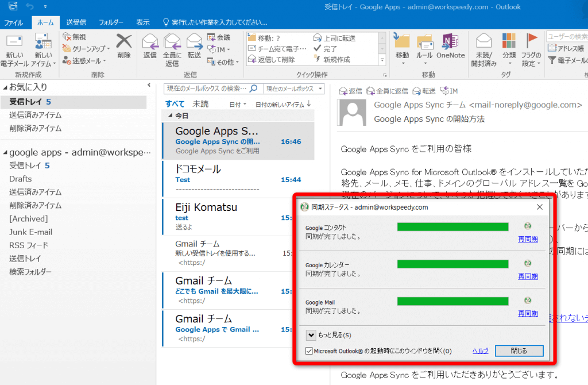
Task: Send message to OneNote
Action: click(450, 46)
